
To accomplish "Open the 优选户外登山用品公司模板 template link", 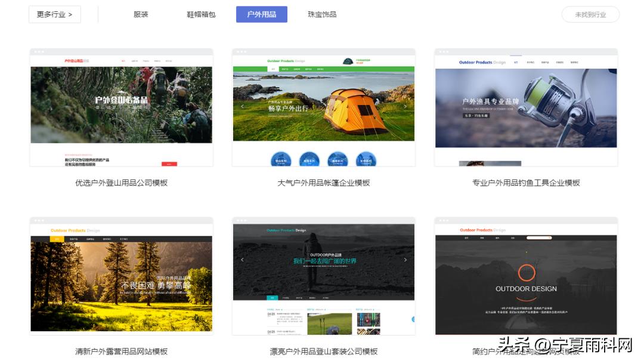I will (121, 183).
